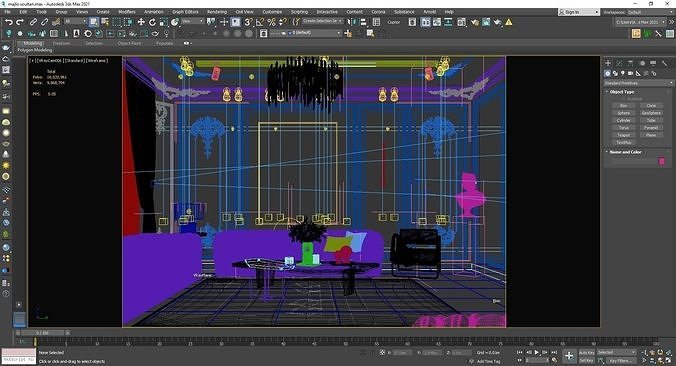Collapse the Object Type rollout
Image resolution: width=676 pixels, height=366 pixels.
pos(621,92)
